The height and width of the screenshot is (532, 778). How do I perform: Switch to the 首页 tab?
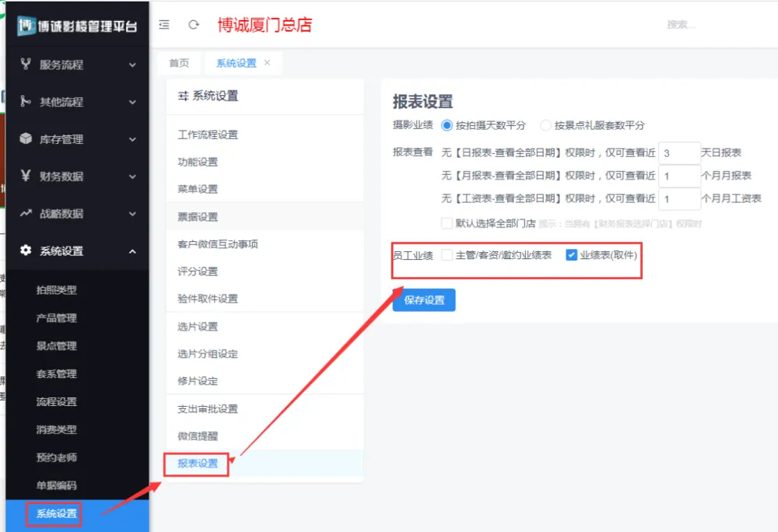click(179, 63)
